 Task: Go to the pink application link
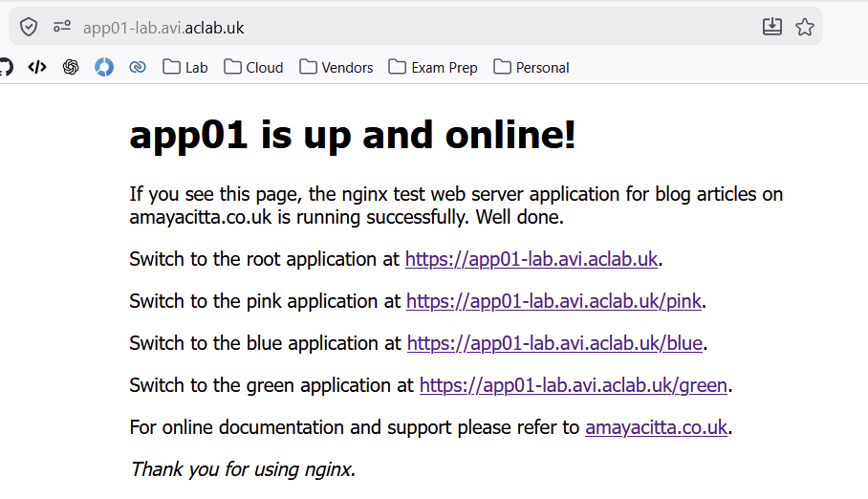(x=553, y=301)
